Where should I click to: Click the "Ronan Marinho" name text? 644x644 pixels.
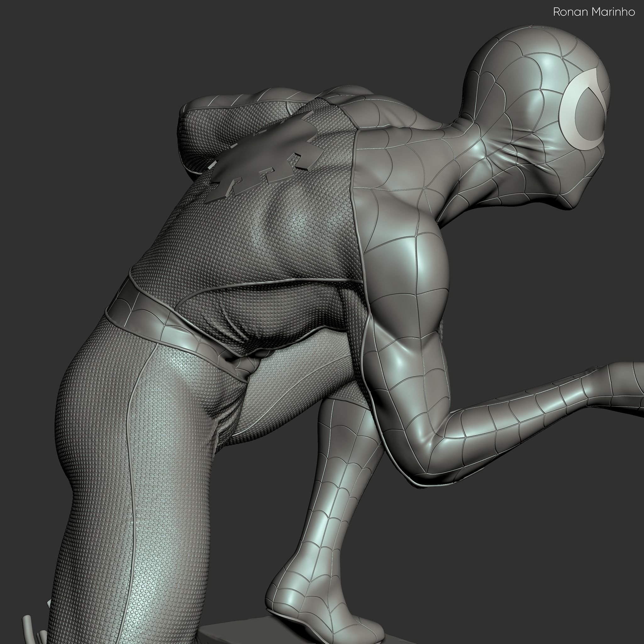(594, 12)
